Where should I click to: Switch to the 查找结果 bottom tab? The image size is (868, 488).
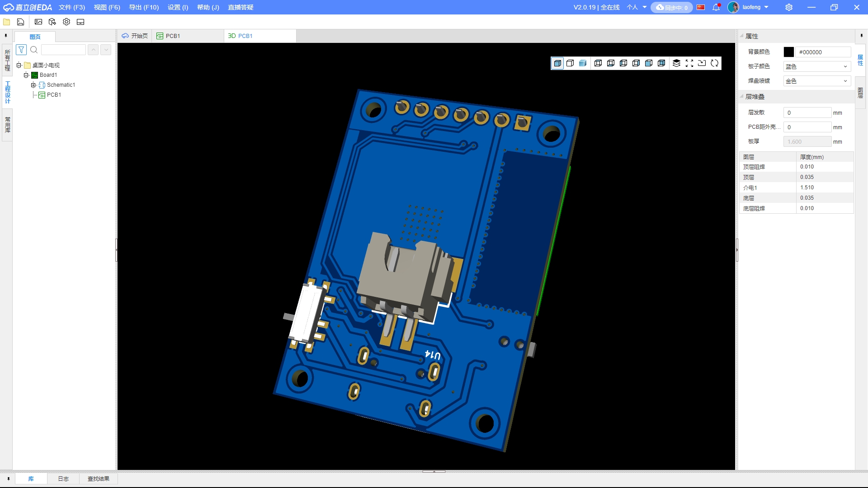[99, 479]
